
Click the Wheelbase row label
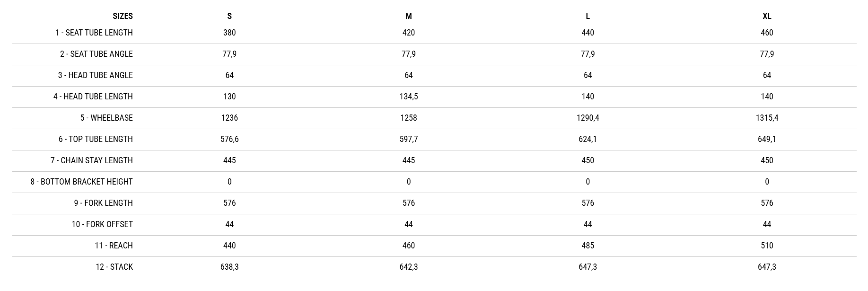pos(106,118)
